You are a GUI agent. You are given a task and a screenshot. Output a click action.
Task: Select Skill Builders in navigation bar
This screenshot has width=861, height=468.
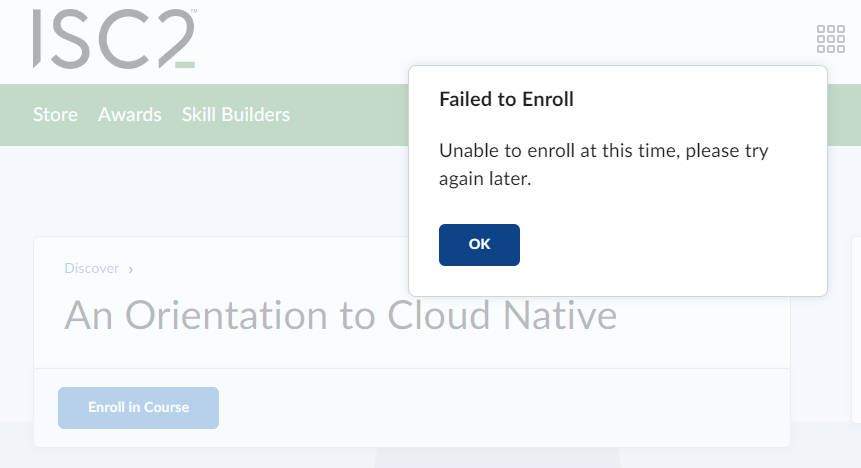[236, 114]
